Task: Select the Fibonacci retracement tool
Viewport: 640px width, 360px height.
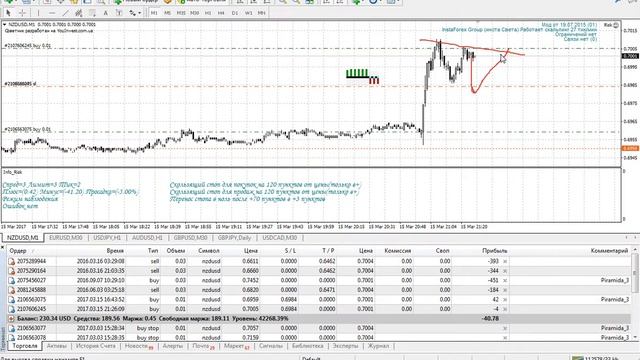Action: [92, 13]
